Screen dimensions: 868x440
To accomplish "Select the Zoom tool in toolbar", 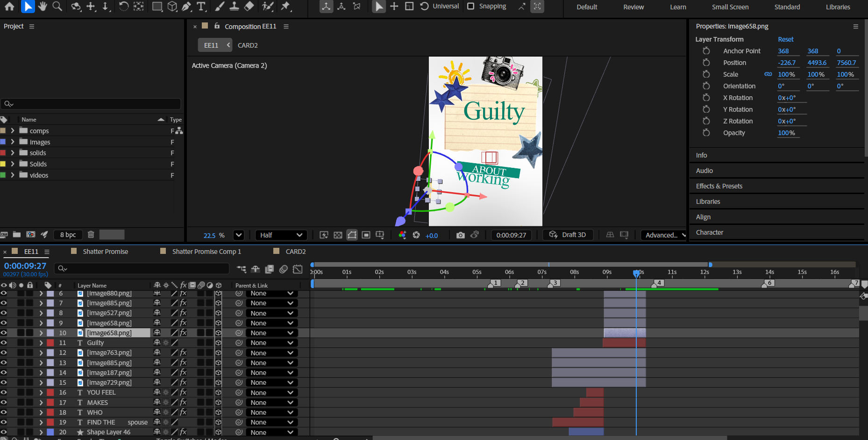I will [57, 6].
